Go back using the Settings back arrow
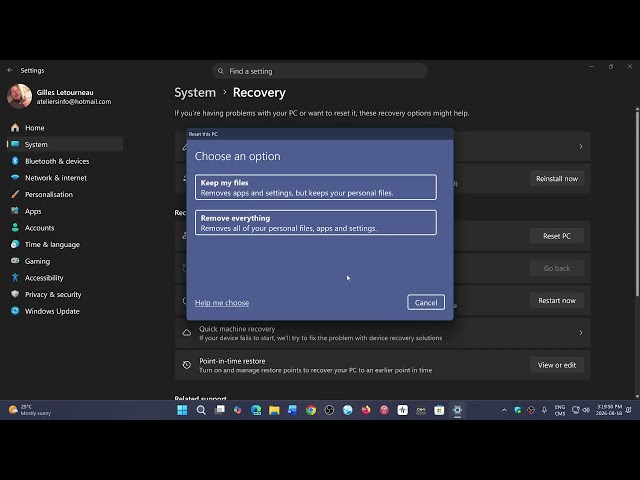This screenshot has width=640, height=480. (10, 70)
